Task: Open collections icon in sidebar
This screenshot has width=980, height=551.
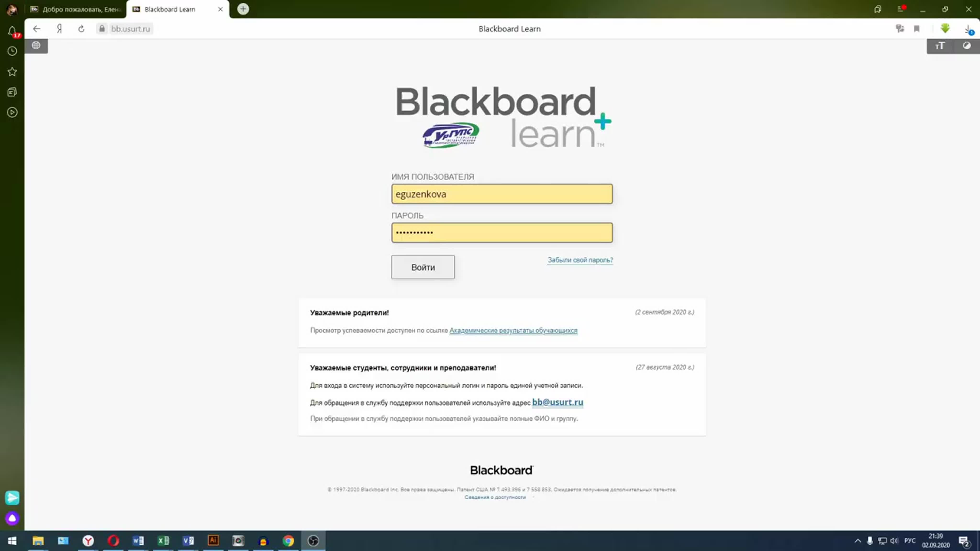Action: [x=12, y=92]
